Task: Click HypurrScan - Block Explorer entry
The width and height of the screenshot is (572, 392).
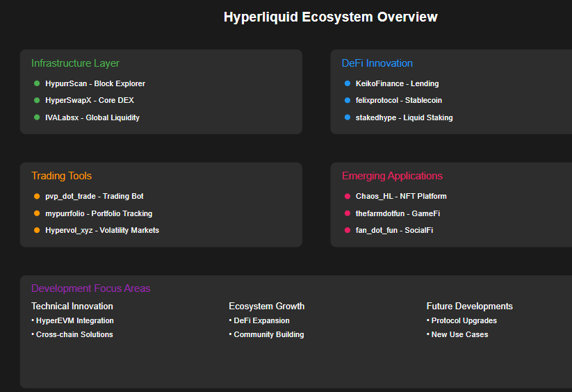Action: [95, 83]
